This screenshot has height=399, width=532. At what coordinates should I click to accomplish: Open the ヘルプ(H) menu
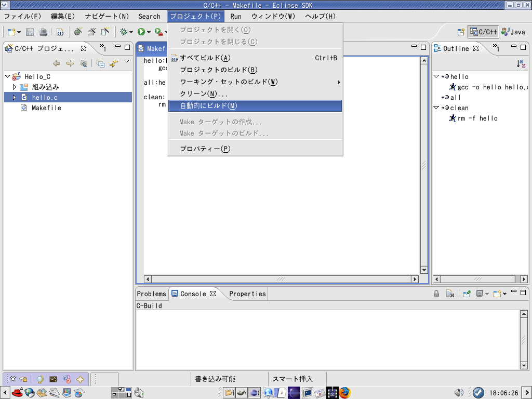click(320, 16)
